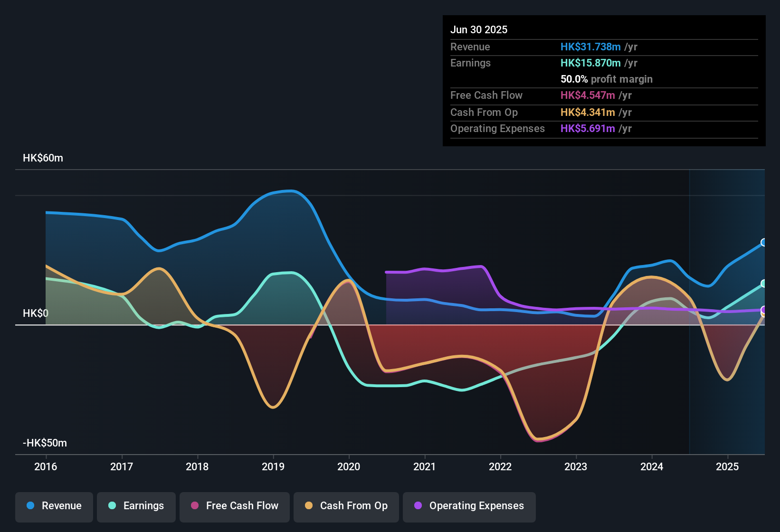
Task: Click the Jun 30 2025 tooltip date header
Action: 479,29
